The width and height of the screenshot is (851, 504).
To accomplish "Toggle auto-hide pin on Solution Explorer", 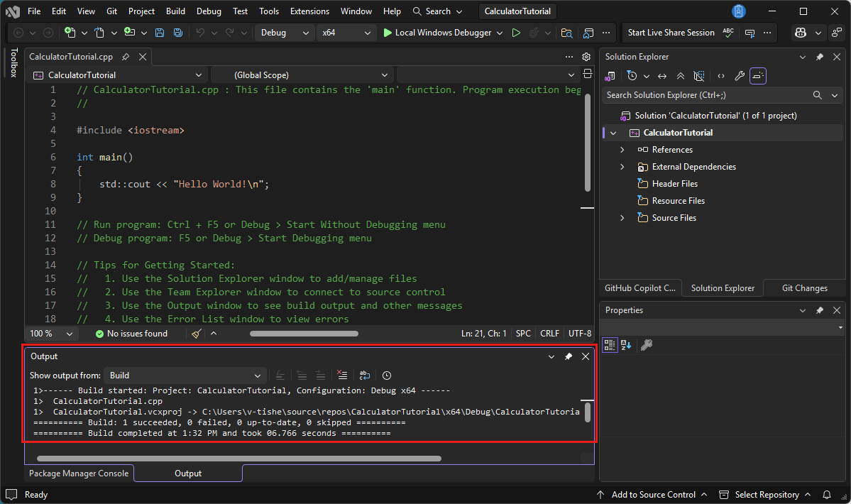I will 820,56.
